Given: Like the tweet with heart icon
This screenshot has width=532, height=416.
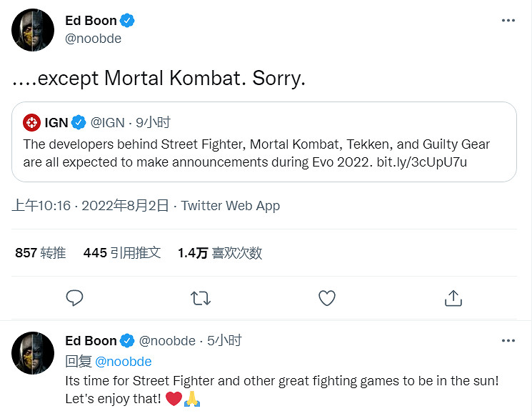Looking at the screenshot, I should (x=327, y=297).
